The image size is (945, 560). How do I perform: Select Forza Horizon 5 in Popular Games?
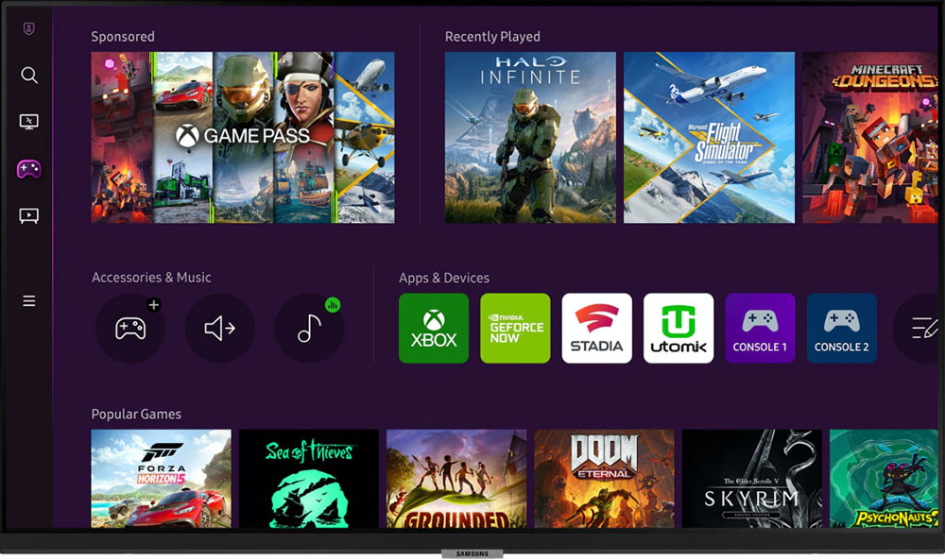[x=161, y=479]
